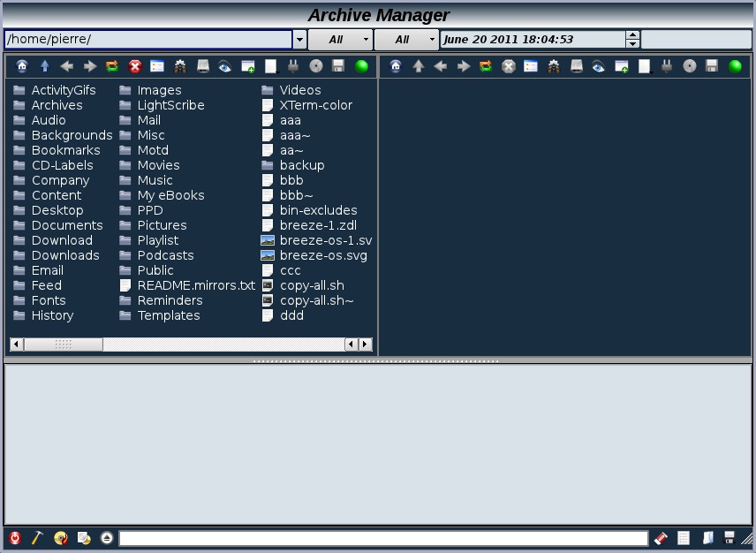Toggle the eye view icon in left toolbar
756x553 pixels.
click(225, 66)
